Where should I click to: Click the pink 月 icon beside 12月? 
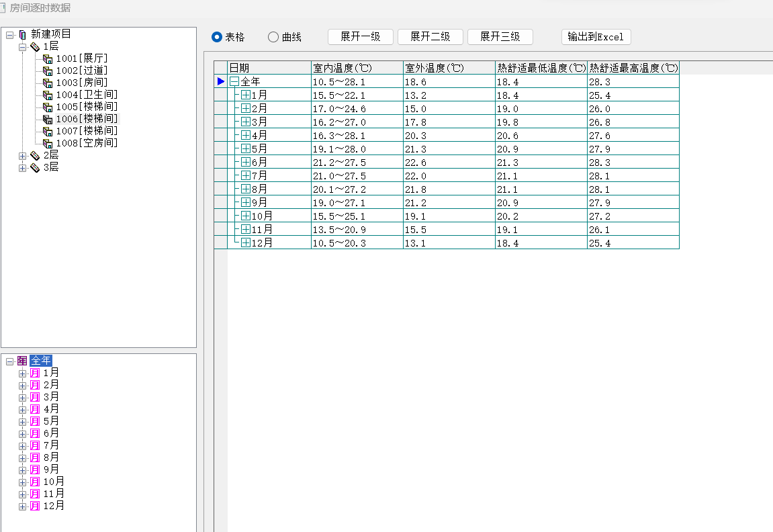coord(35,506)
